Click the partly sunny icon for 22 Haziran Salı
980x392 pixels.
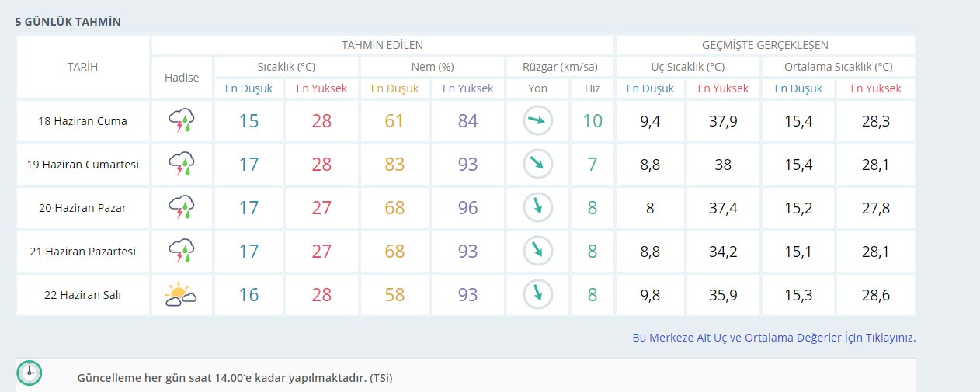181,295
